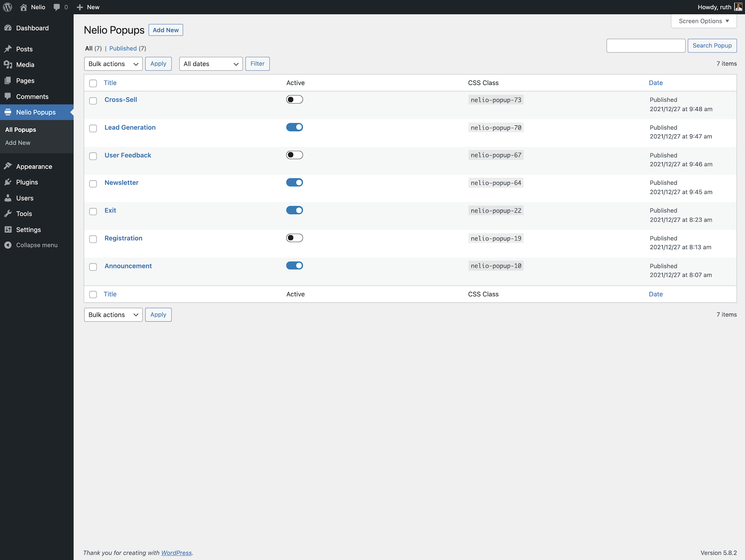745x560 pixels.
Task: Open Settings menu label in sidebar
Action: [x=28, y=230]
